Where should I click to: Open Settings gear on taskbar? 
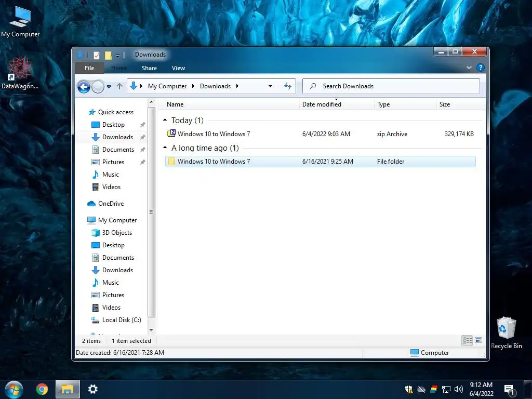coord(93,389)
